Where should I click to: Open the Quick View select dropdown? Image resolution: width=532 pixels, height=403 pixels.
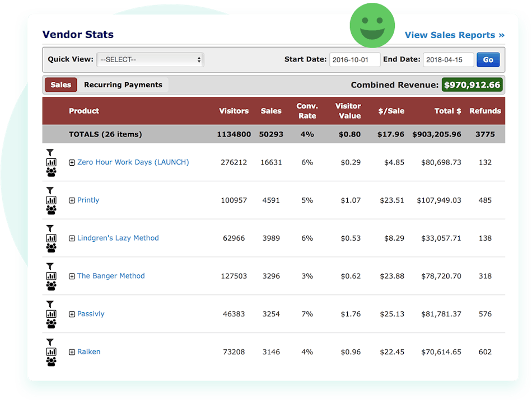click(150, 59)
